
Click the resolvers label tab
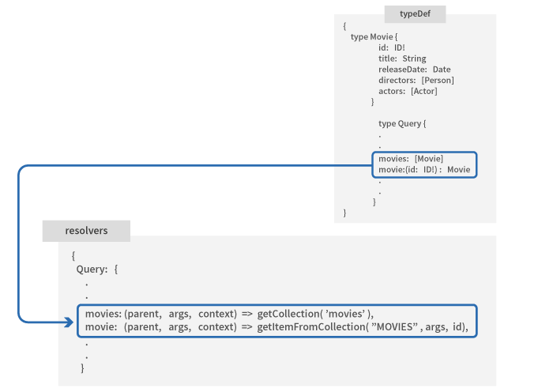pyautogui.click(x=86, y=231)
